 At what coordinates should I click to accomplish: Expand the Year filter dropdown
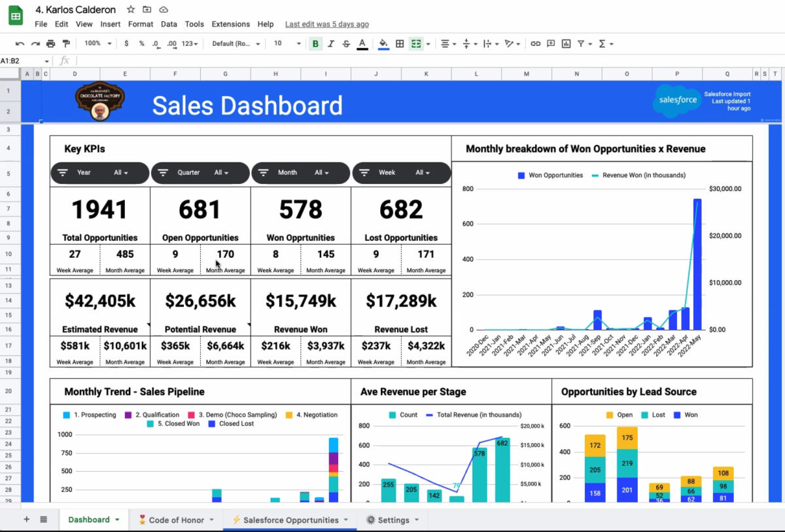(x=121, y=173)
